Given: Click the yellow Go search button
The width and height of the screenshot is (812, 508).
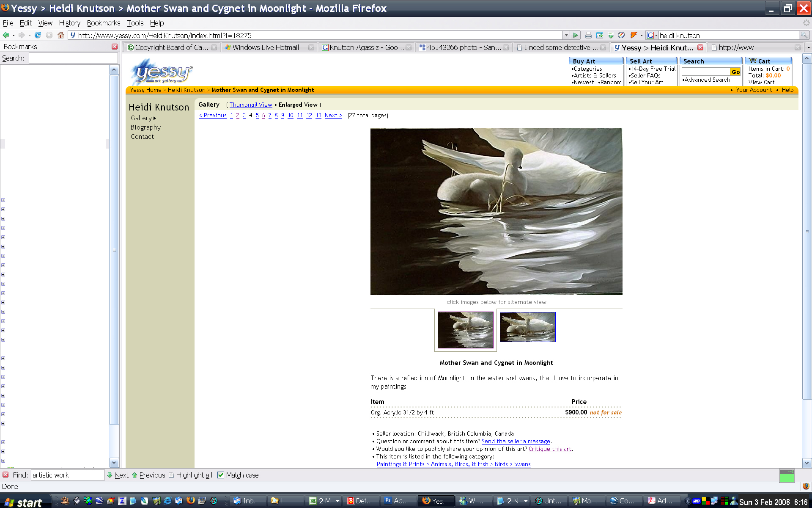Looking at the screenshot, I should (736, 72).
